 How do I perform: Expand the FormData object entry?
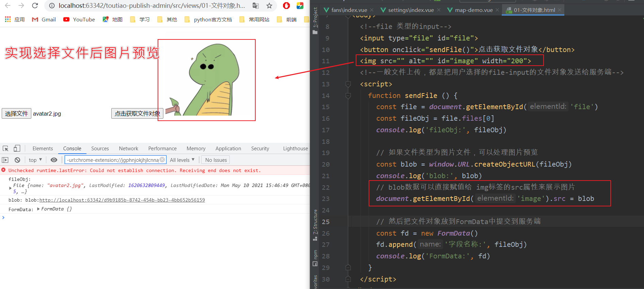[38, 209]
